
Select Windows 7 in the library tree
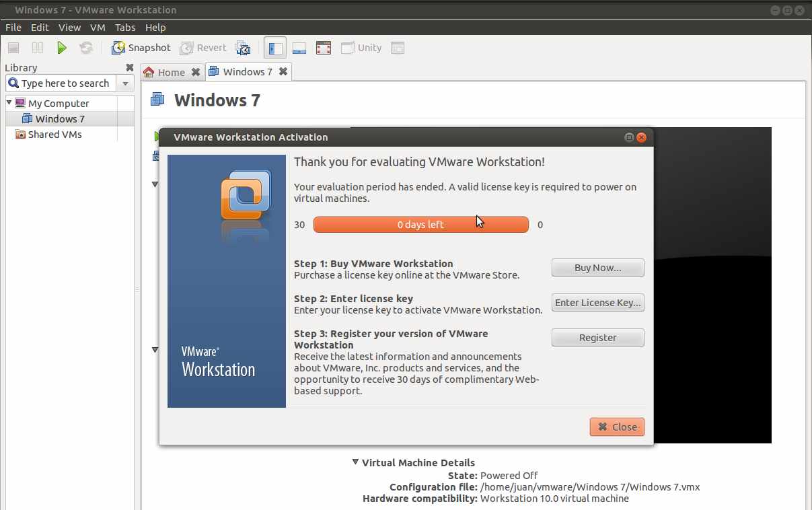point(60,118)
